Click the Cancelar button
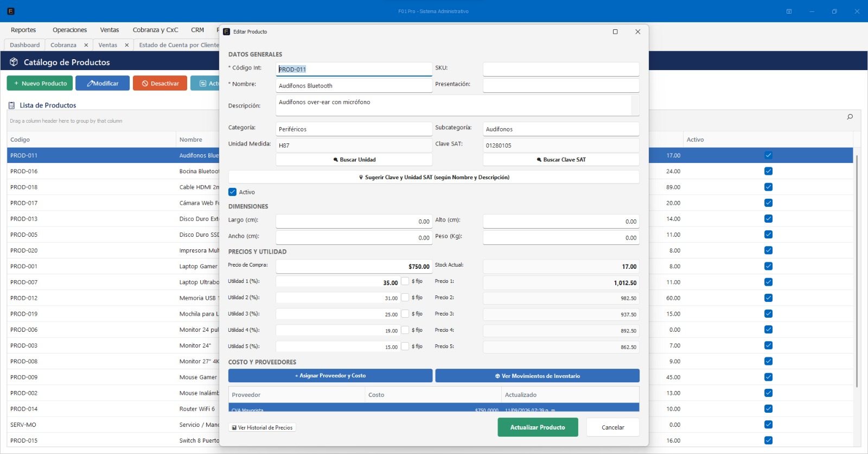This screenshot has height=454, width=868. click(x=613, y=427)
